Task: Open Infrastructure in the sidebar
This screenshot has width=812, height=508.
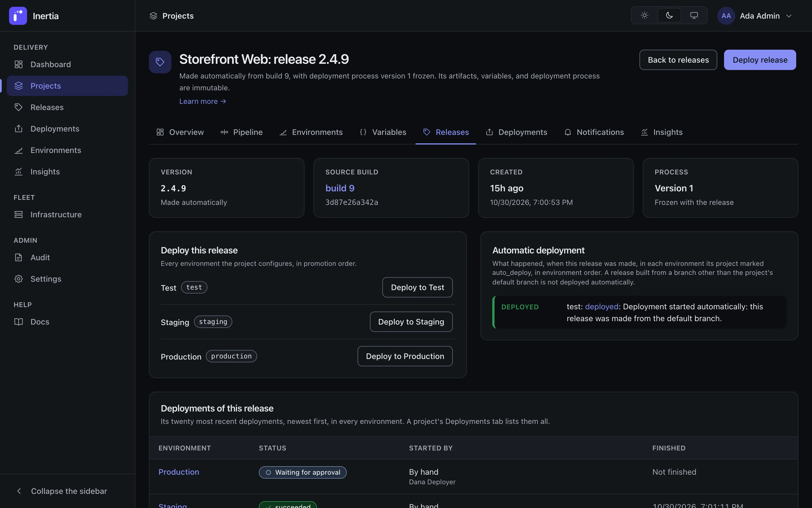Action: click(x=67, y=214)
